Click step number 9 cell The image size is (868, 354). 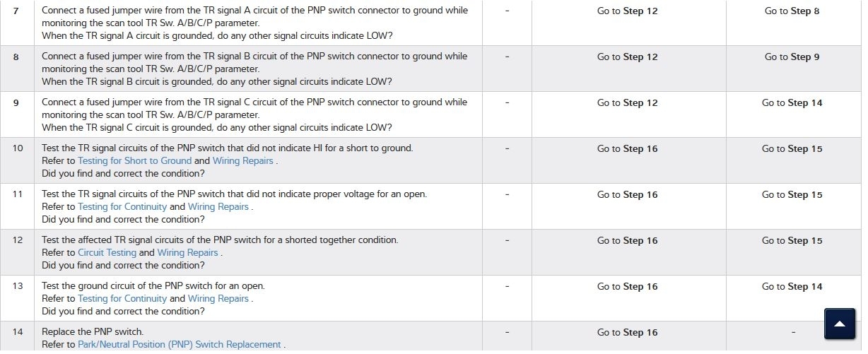point(17,103)
